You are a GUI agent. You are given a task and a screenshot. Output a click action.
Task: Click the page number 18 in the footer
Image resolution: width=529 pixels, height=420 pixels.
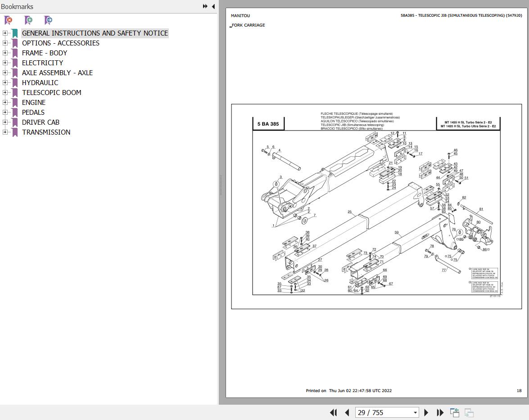(519, 391)
